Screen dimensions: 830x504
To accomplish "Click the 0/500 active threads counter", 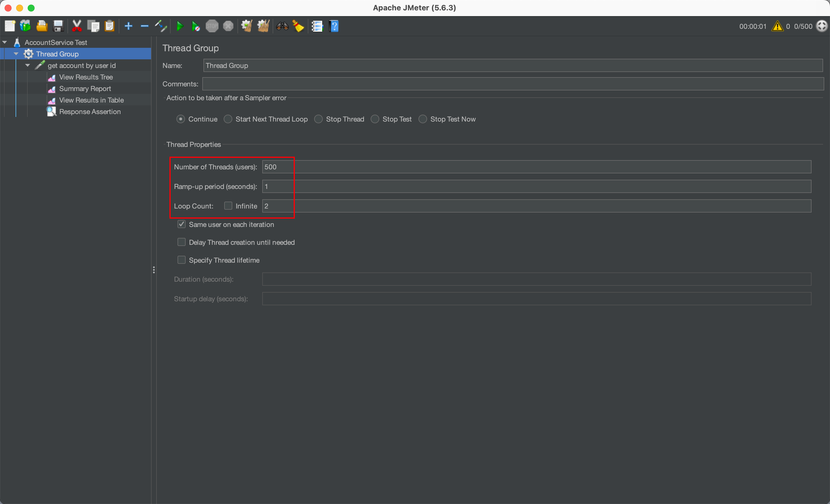I will click(x=803, y=26).
